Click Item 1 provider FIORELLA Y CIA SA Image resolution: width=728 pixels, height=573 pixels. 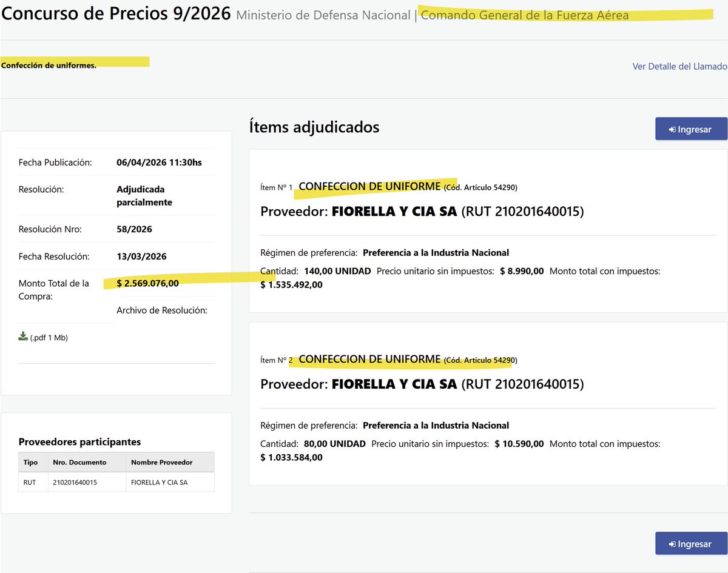click(394, 212)
